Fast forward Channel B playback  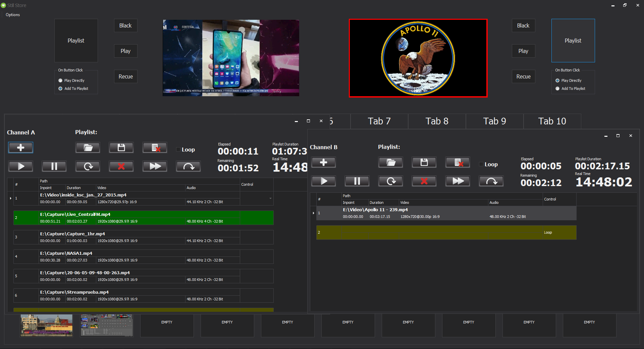(458, 181)
